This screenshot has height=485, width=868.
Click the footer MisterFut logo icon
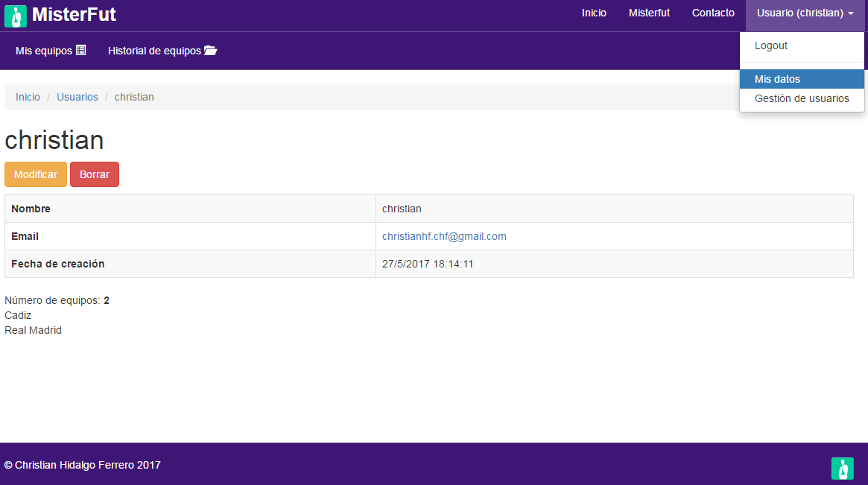(x=843, y=469)
